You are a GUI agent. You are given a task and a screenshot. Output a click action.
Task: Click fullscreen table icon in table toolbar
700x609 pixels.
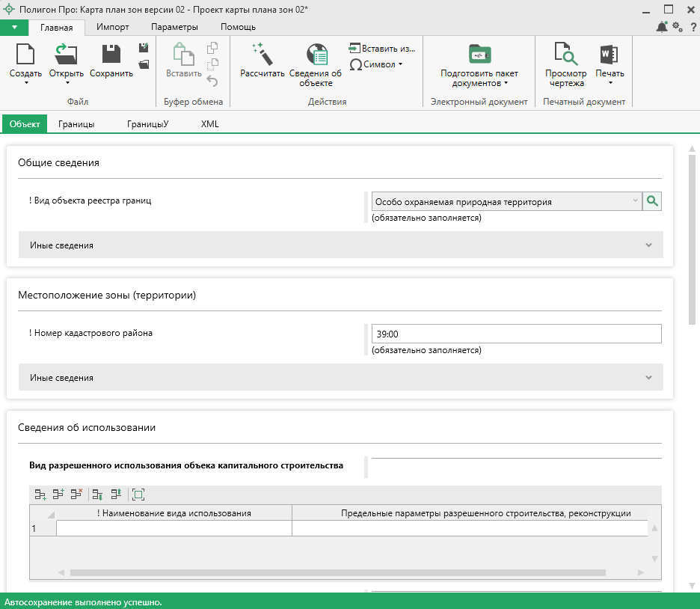tap(138, 495)
